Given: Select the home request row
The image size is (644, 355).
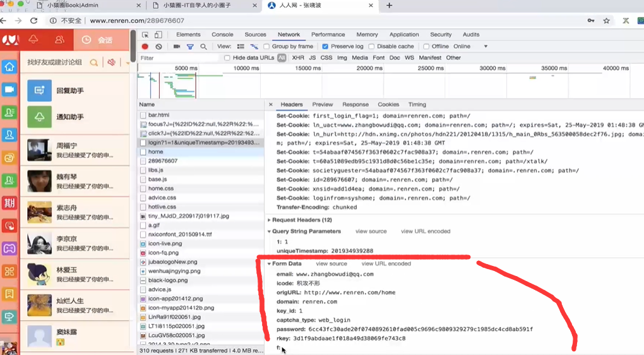Looking at the screenshot, I should [x=201, y=152].
